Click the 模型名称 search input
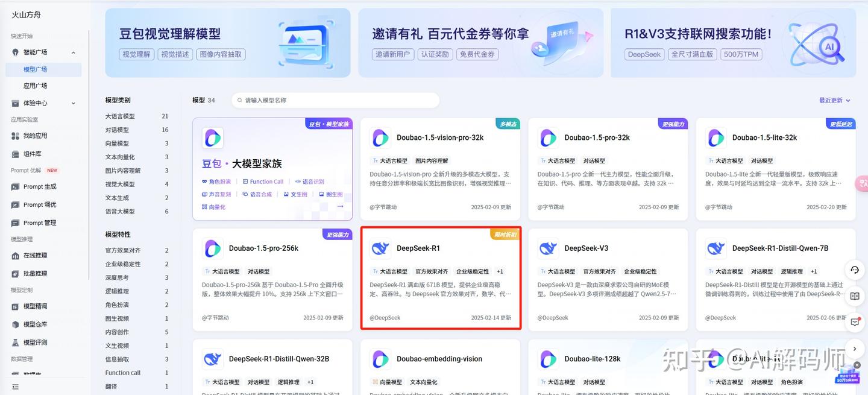This screenshot has height=395, width=868. click(335, 100)
